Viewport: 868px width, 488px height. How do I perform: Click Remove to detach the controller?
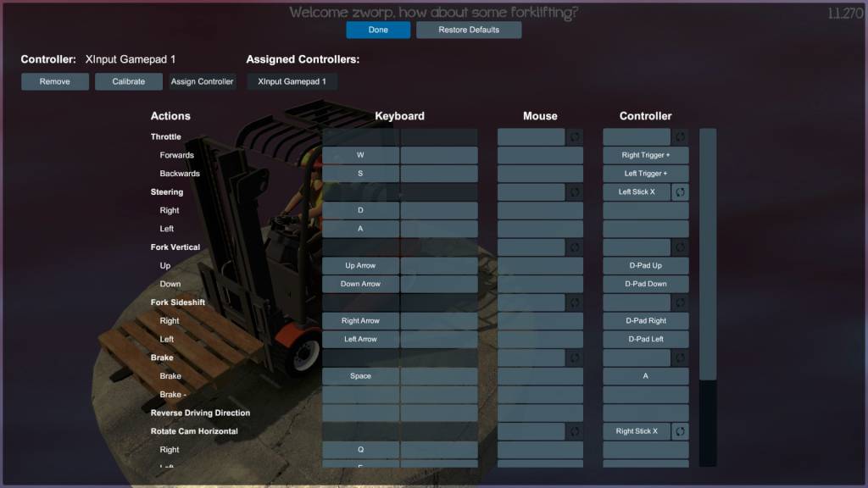tap(54, 81)
